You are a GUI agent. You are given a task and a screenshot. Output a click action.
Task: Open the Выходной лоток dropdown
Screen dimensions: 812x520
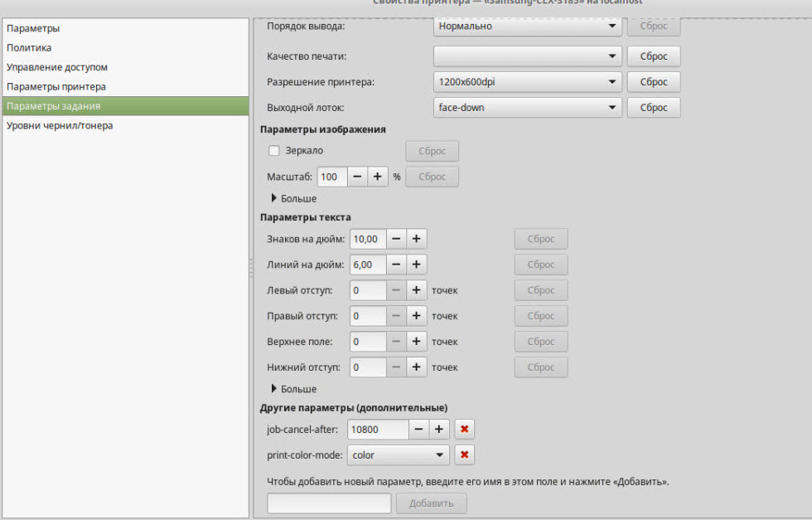[x=527, y=107]
